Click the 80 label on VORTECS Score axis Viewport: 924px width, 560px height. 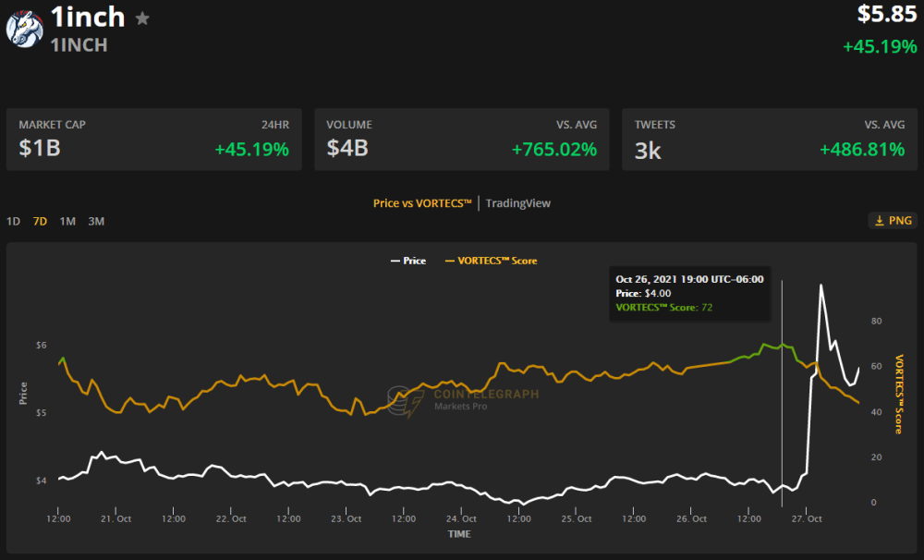876,321
